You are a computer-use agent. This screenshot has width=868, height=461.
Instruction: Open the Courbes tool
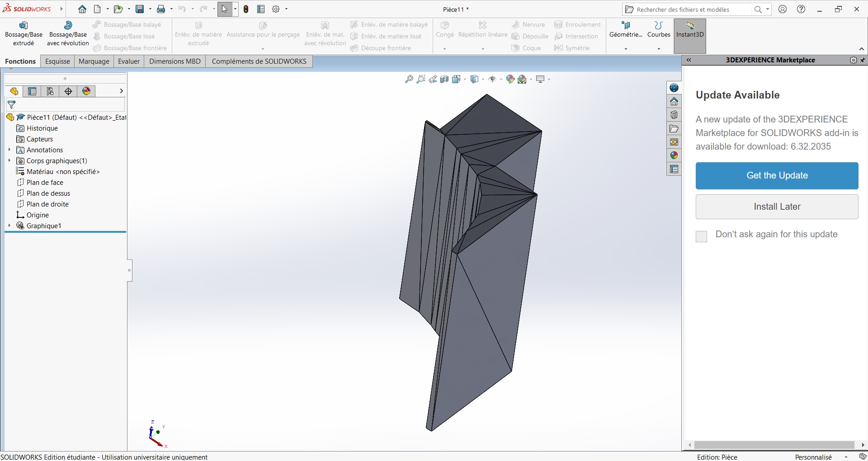(x=659, y=30)
